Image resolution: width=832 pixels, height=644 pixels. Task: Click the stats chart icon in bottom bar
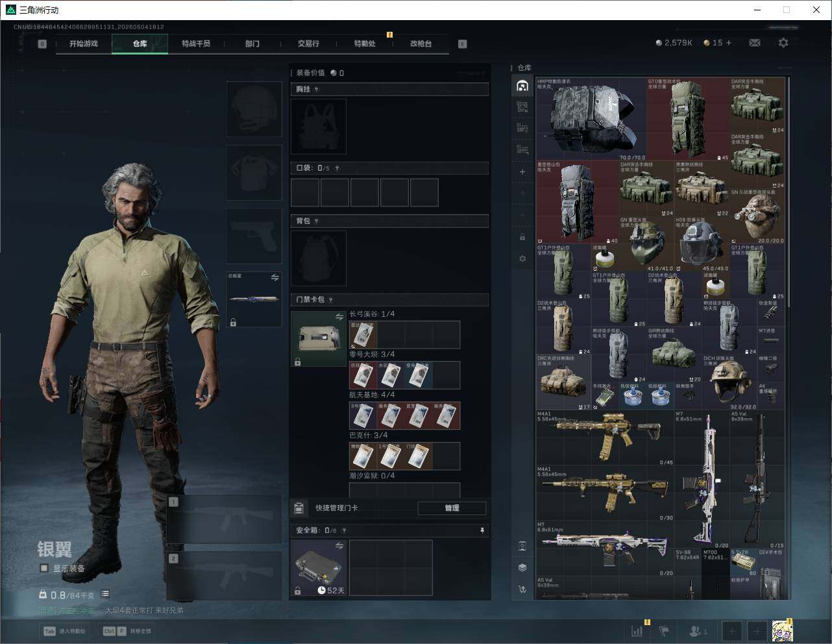(638, 630)
